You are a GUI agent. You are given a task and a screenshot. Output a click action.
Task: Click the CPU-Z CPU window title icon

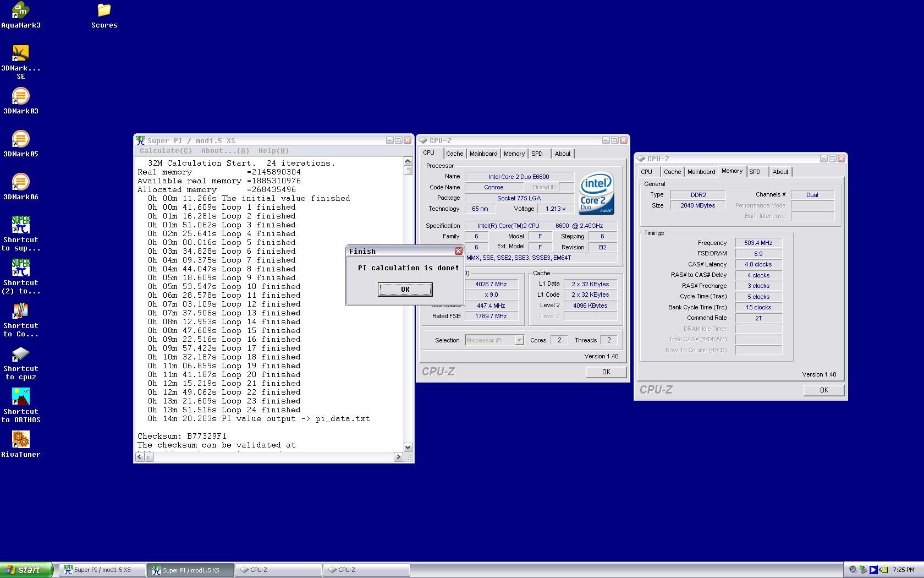coord(423,140)
